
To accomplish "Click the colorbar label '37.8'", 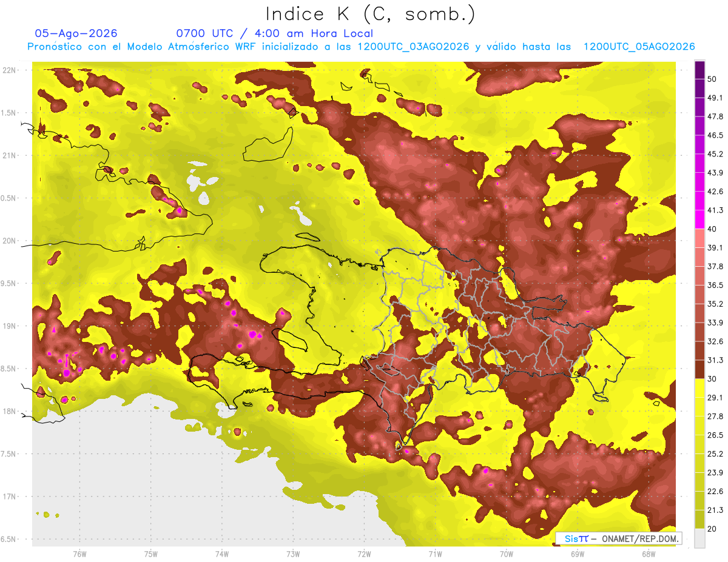I will pos(715,266).
